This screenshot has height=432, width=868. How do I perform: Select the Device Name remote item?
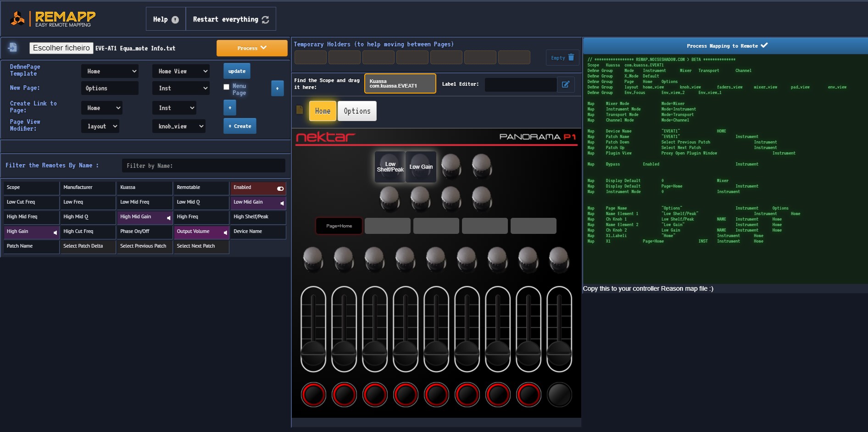coord(258,232)
